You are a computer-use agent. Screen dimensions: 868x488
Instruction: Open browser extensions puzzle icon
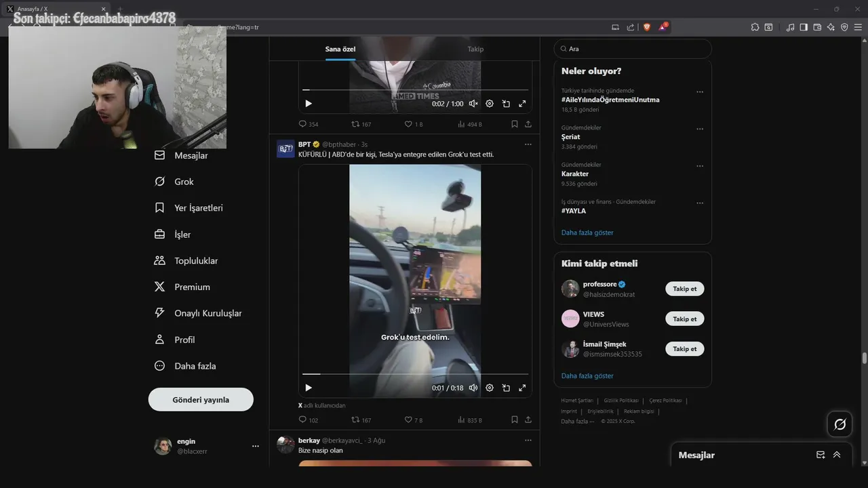[x=755, y=27]
